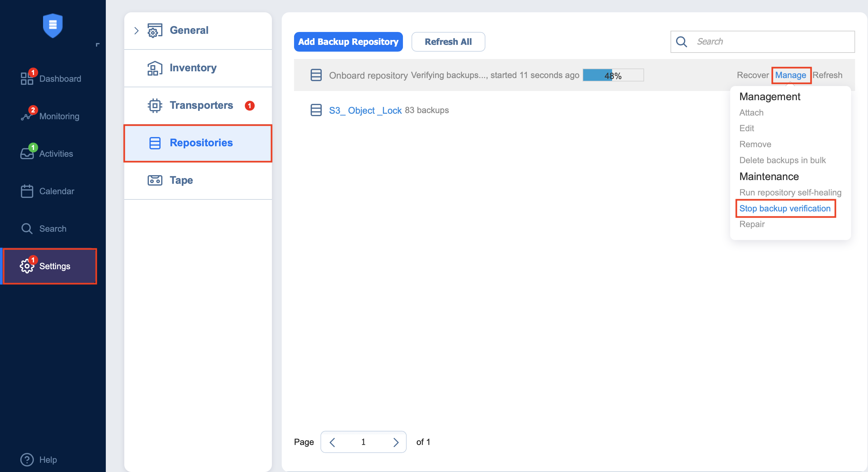Collapse the sidebar using the corner toggle
This screenshot has width=868, height=472.
pyautogui.click(x=98, y=45)
